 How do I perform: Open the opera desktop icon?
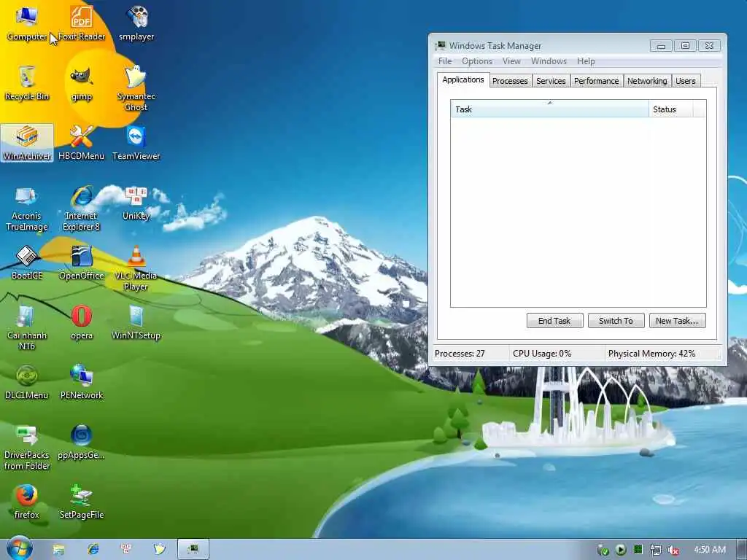pyautogui.click(x=82, y=323)
